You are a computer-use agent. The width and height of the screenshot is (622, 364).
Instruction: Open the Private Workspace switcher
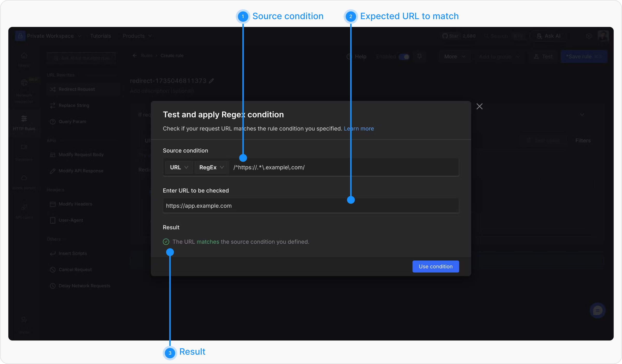coord(51,36)
